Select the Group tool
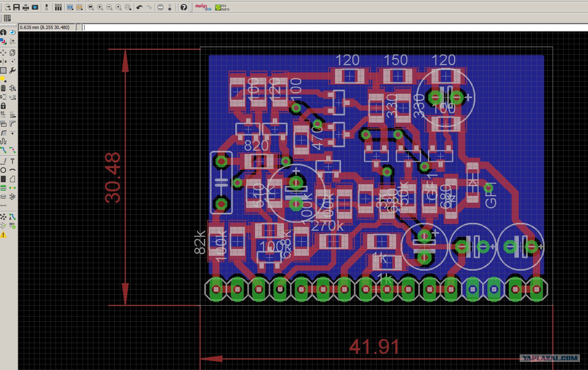This screenshot has height=370, width=588. point(3,70)
